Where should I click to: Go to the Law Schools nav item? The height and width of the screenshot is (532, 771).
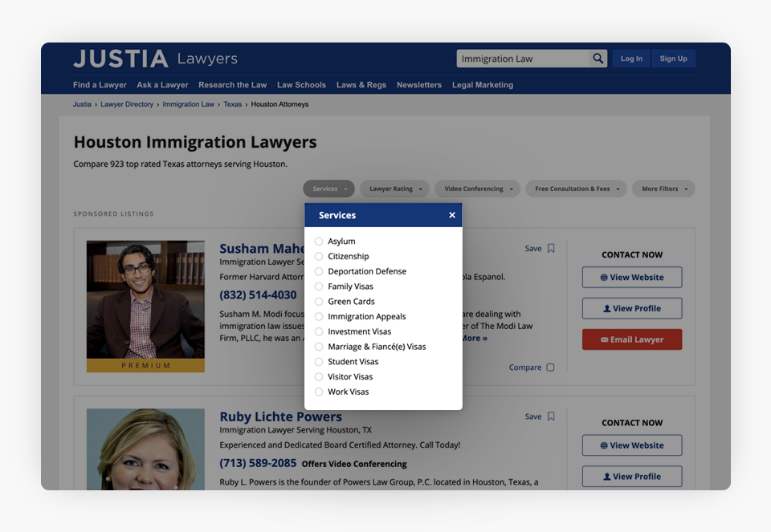[301, 85]
